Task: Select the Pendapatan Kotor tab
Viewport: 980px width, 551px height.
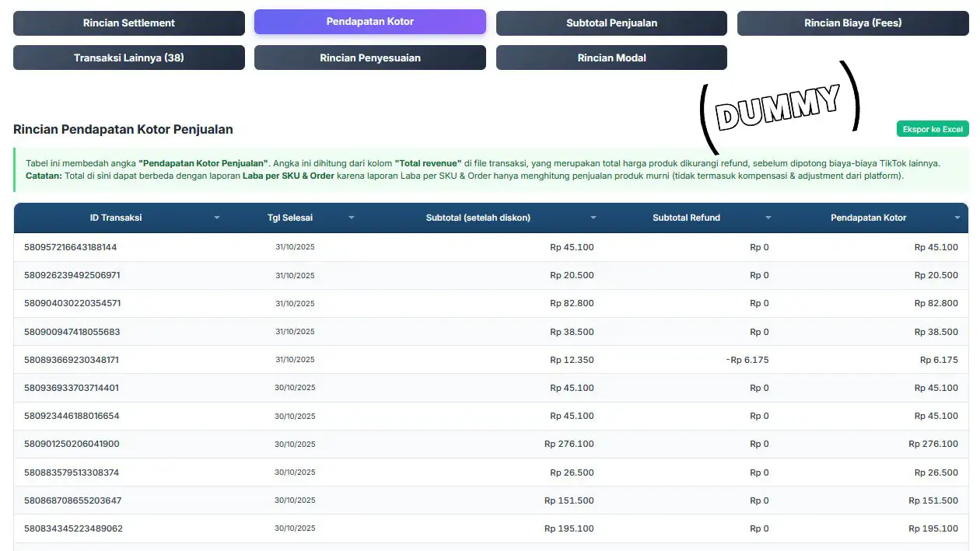Action: coord(369,22)
